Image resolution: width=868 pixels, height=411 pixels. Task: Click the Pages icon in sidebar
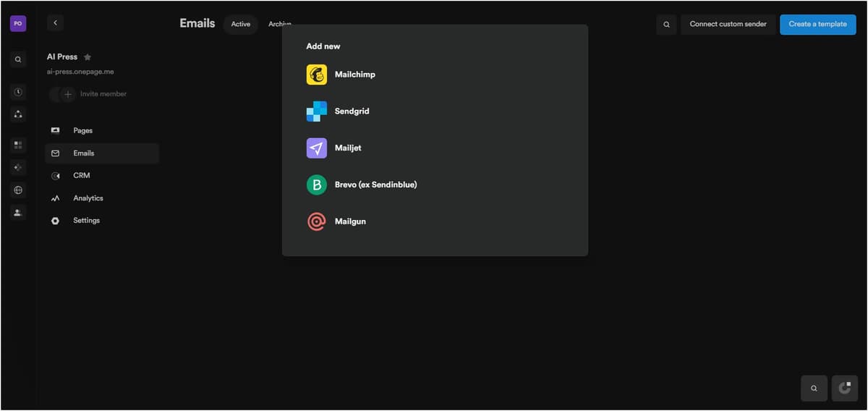56,131
